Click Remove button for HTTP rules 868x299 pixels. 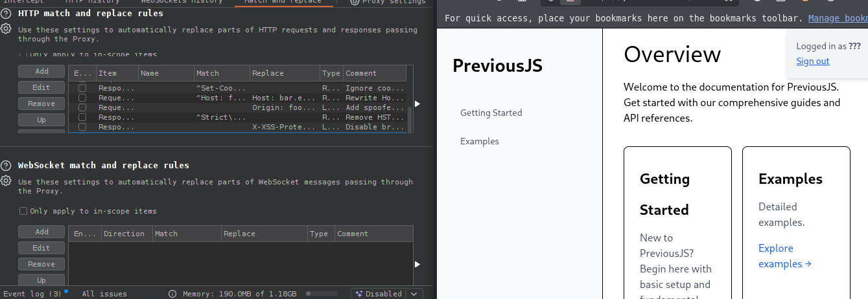click(41, 104)
